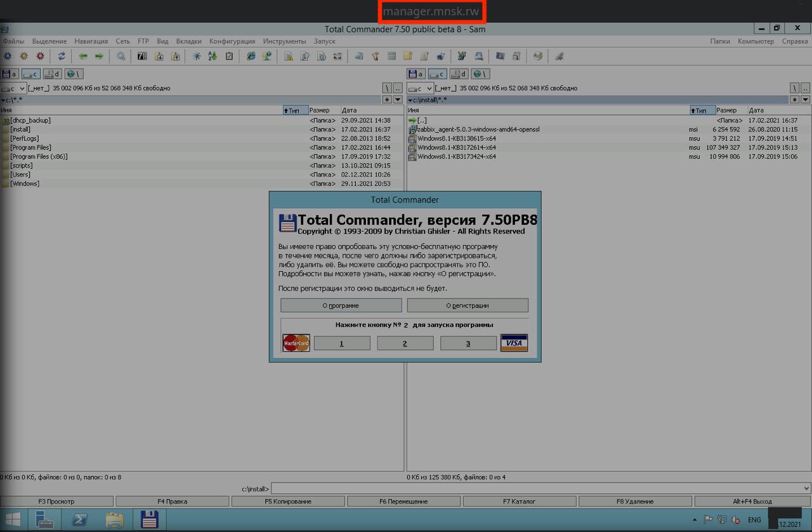The image size is (812, 532).
Task: Select drive c button in right panel
Action: coord(438,74)
